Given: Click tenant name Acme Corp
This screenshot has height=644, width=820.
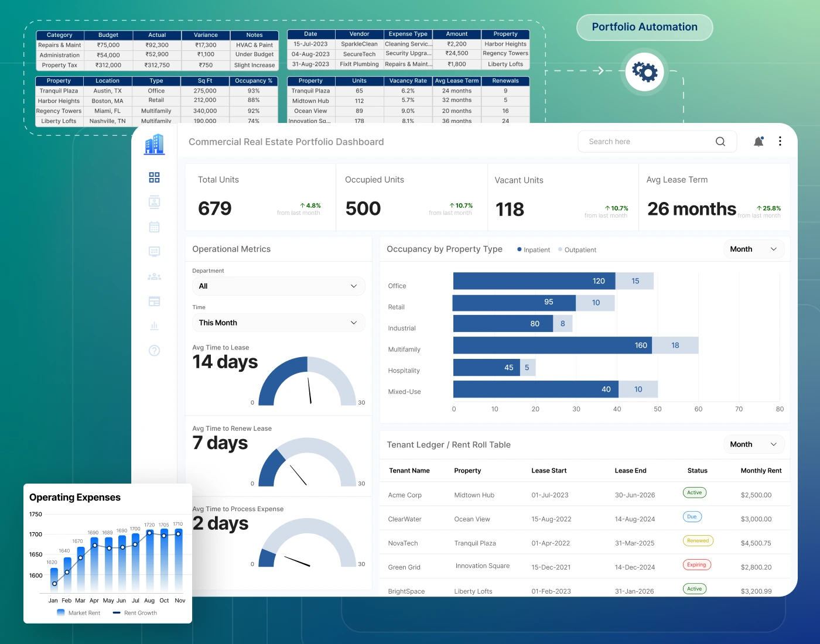Looking at the screenshot, I should coord(405,495).
